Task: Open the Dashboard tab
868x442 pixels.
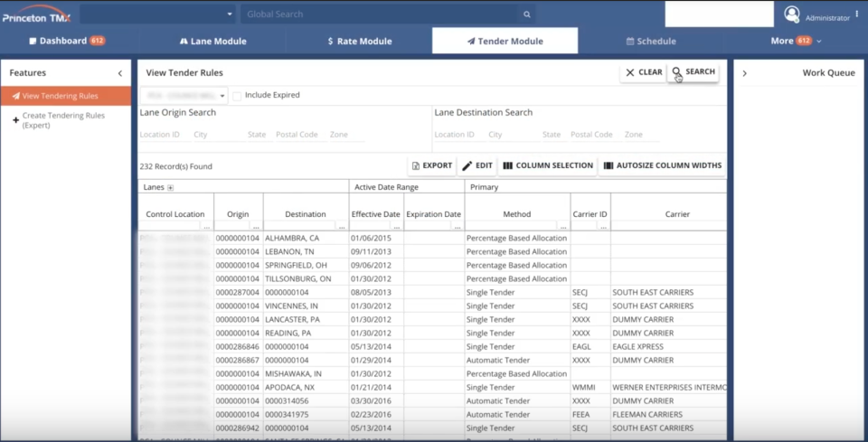Action: [x=67, y=41]
